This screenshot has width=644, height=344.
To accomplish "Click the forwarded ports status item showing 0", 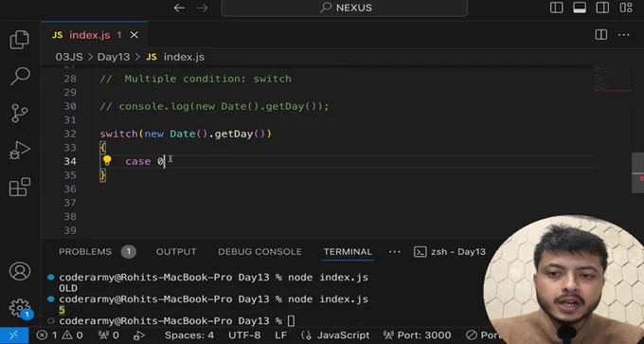I will [108, 335].
